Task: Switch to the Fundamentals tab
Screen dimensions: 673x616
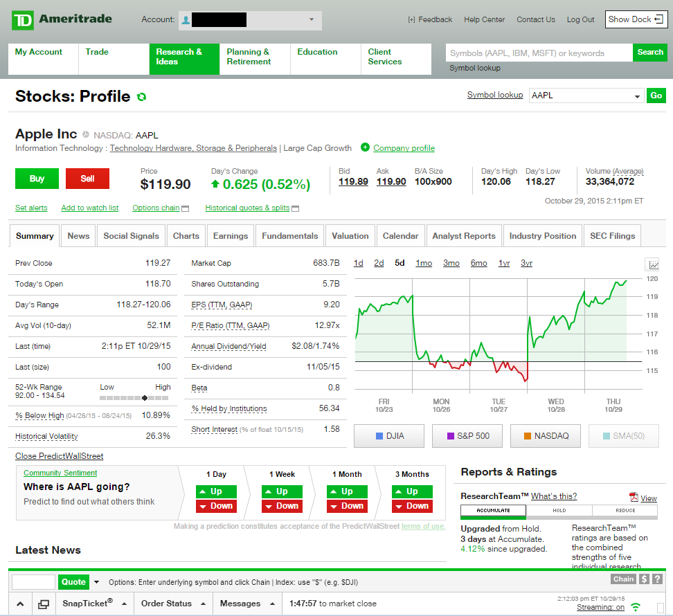Action: 289,236
